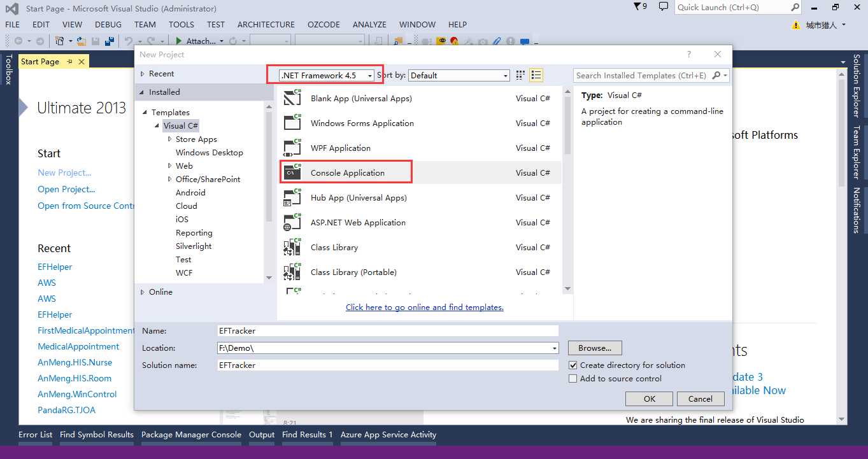
Task: Click the Name input field containing EFTracker
Action: (388, 331)
